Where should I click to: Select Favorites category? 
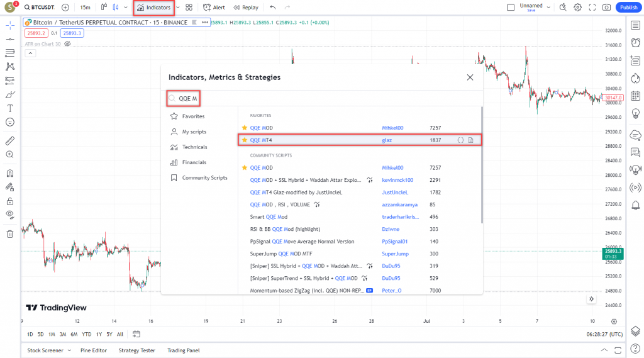[187, 116]
